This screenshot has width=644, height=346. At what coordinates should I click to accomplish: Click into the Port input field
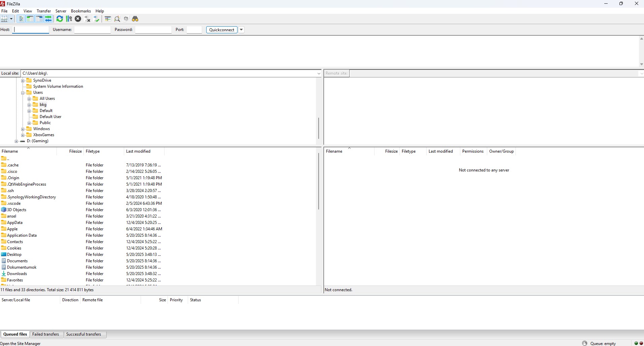[x=194, y=30]
